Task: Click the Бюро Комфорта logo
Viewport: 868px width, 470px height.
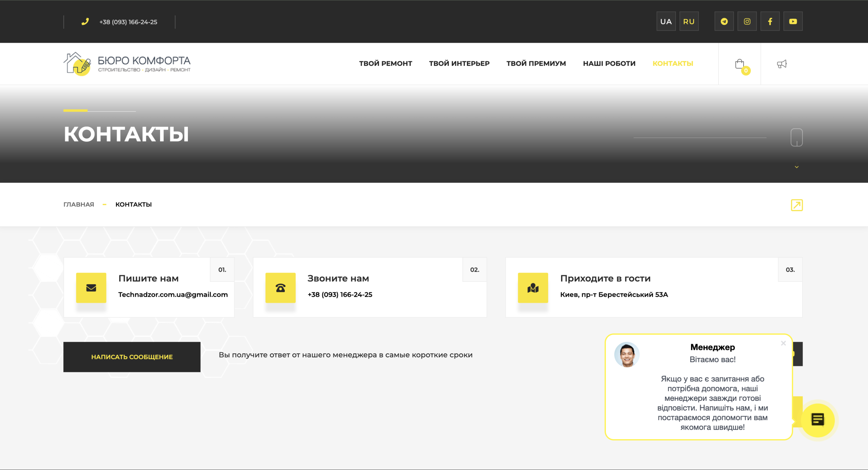Action: click(127, 64)
